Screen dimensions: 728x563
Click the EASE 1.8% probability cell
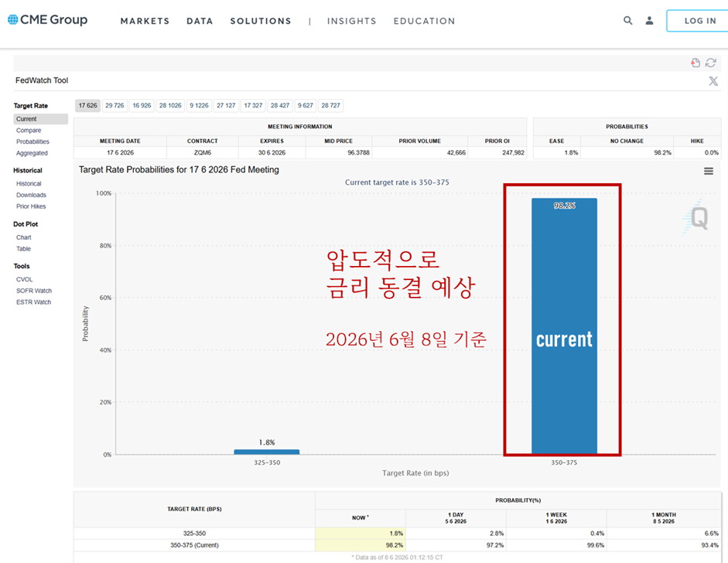pyautogui.click(x=557, y=152)
